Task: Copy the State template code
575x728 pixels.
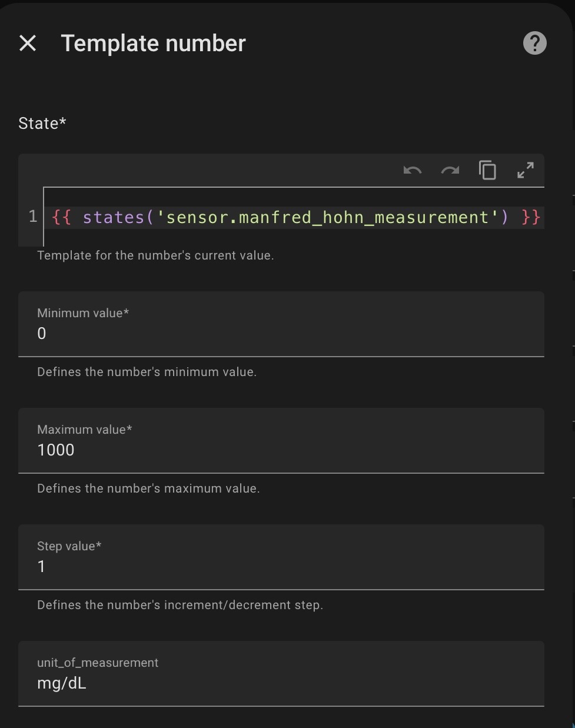Action: coord(487,171)
